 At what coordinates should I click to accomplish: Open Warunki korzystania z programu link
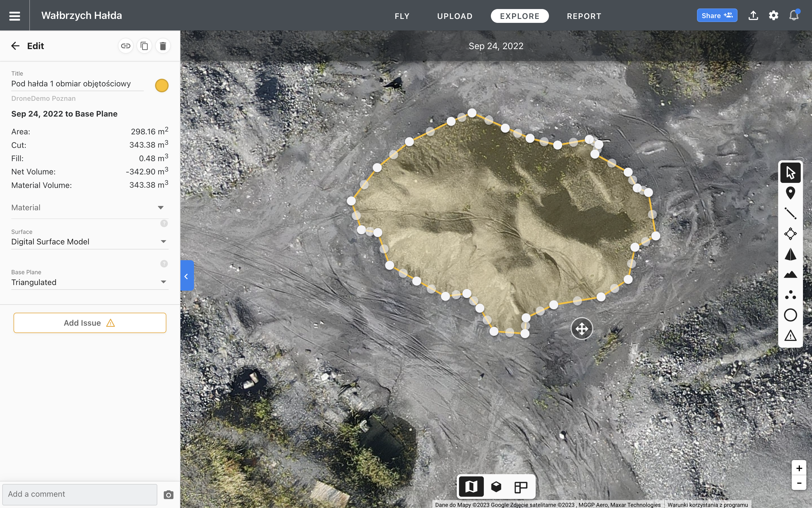click(708, 505)
